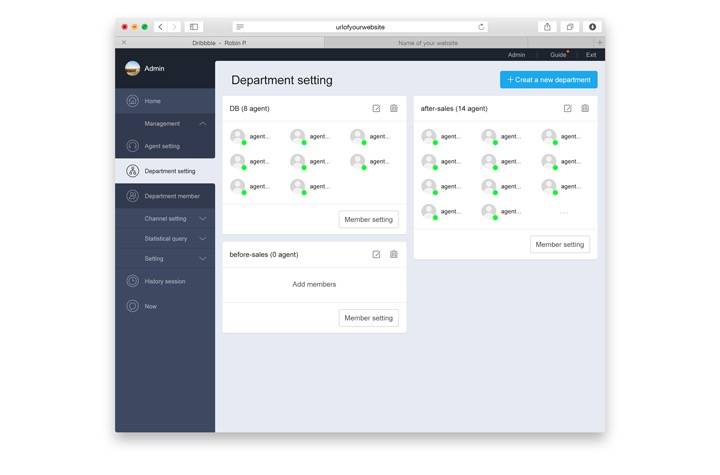Expand the Statistical query menu
This screenshot has height=475, width=720.
[x=203, y=238]
